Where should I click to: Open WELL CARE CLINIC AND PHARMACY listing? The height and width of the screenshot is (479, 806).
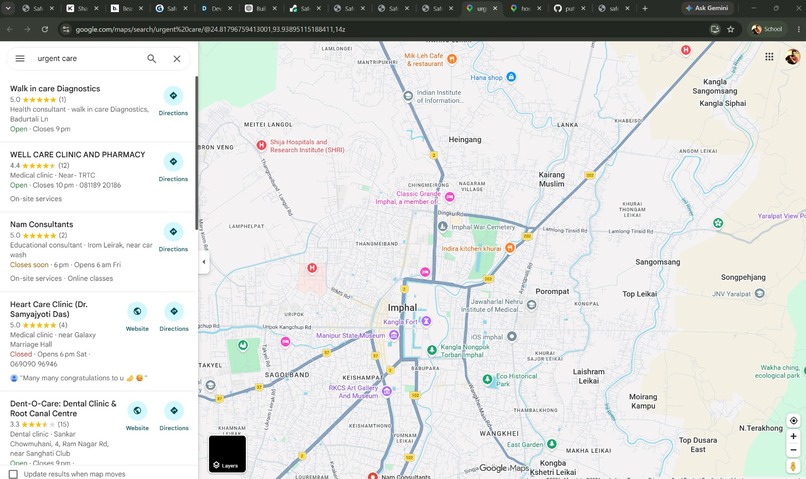78,154
